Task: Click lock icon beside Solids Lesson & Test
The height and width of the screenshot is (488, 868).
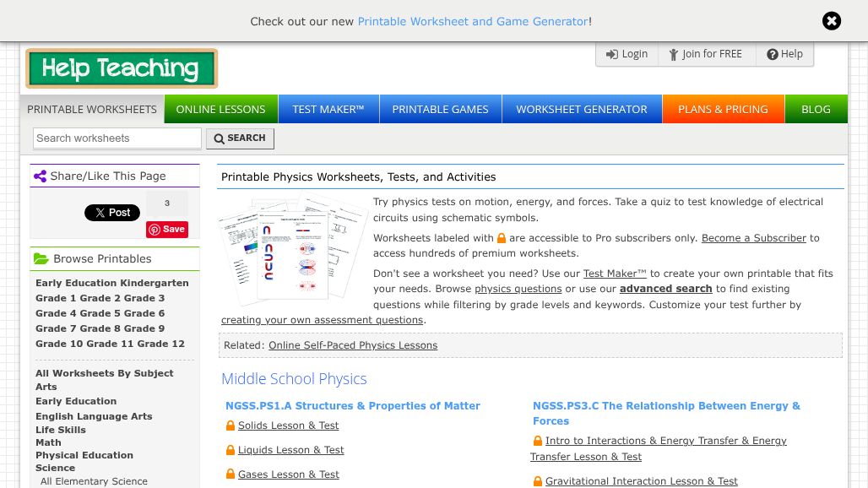Action: tap(231, 426)
